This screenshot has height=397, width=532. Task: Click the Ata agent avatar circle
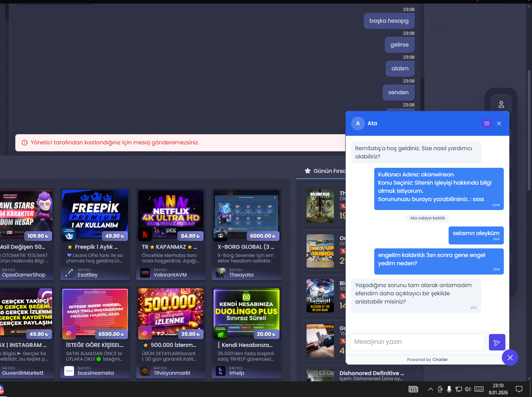coord(358,123)
